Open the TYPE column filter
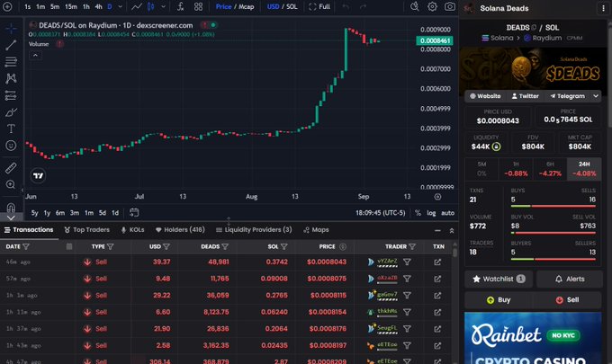The width and height of the screenshot is (612, 364). pos(111,246)
